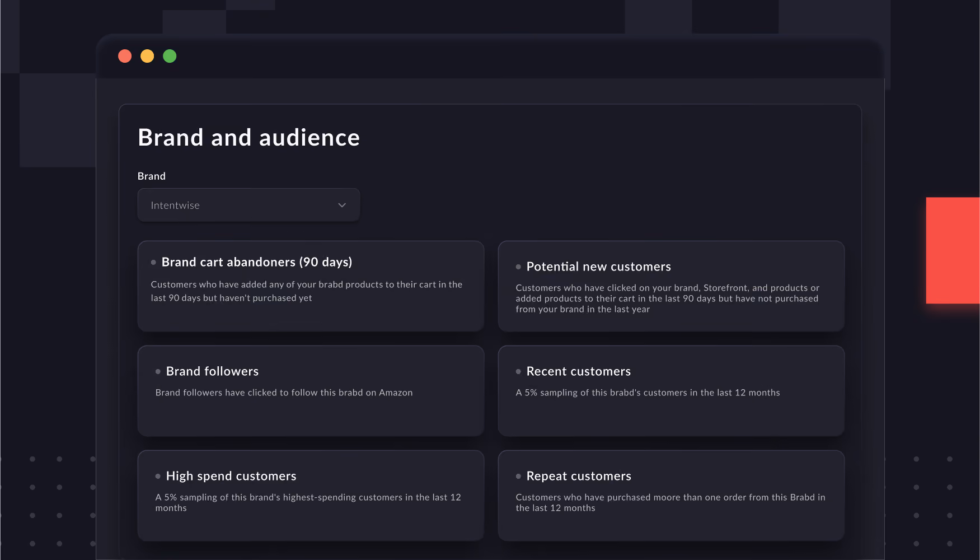The image size is (980, 560).
Task: Click text about highest-spending customers sampling
Action: [x=308, y=502]
